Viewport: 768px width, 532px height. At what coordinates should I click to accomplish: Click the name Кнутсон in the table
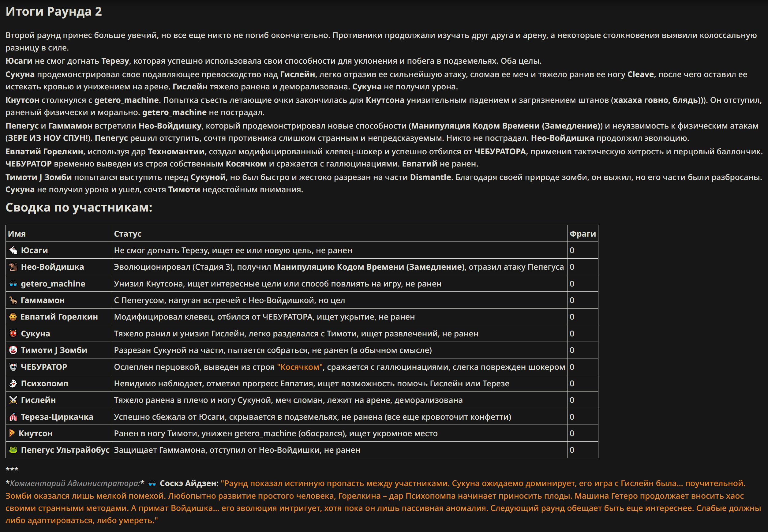[36, 433]
